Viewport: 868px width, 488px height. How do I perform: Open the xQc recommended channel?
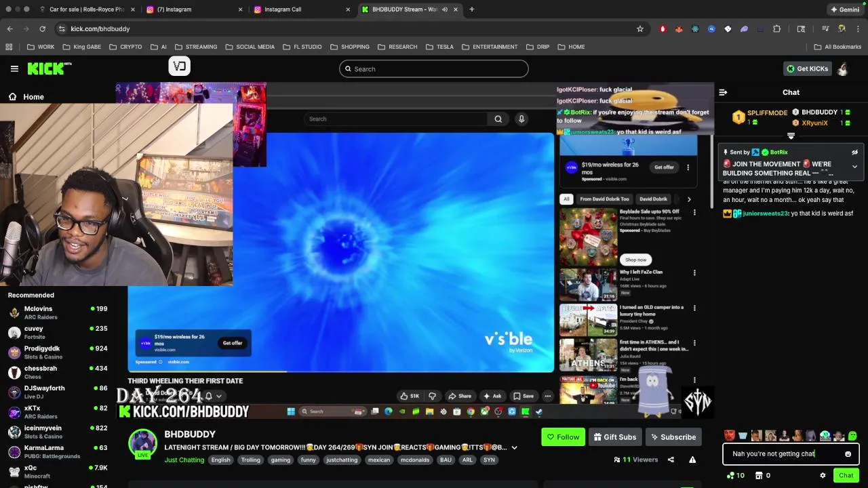(58, 472)
